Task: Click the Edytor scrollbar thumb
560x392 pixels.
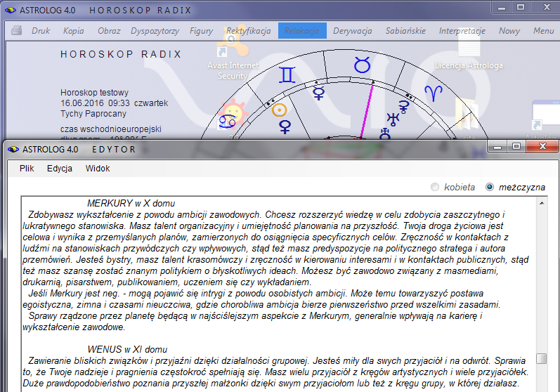Action: pyautogui.click(x=542, y=358)
